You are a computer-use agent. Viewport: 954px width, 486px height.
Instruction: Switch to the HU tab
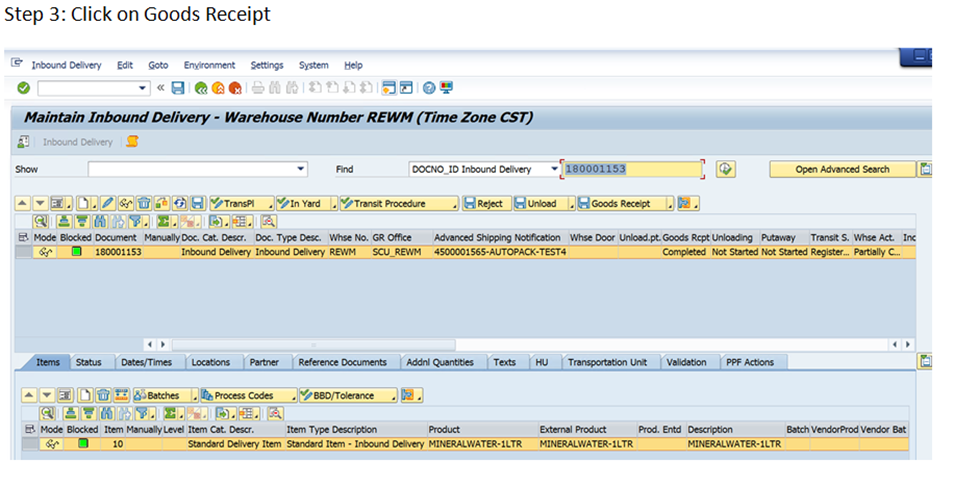click(x=541, y=362)
